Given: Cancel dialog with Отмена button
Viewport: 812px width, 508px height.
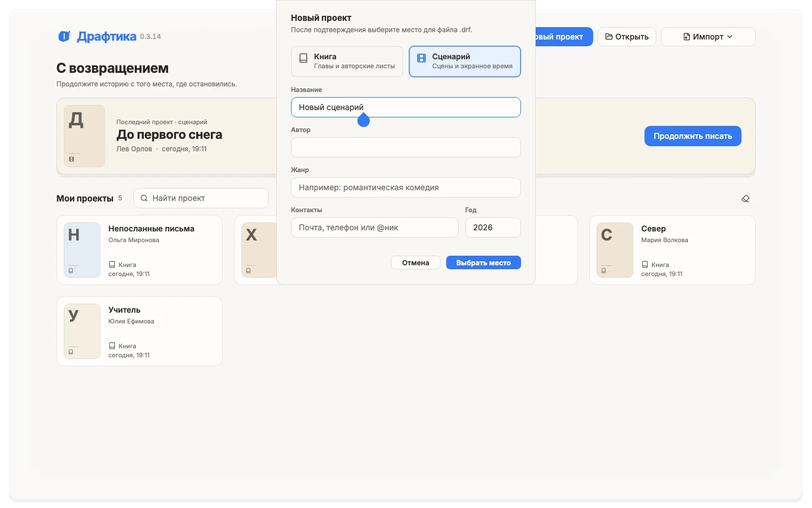Looking at the screenshot, I should 416,262.
